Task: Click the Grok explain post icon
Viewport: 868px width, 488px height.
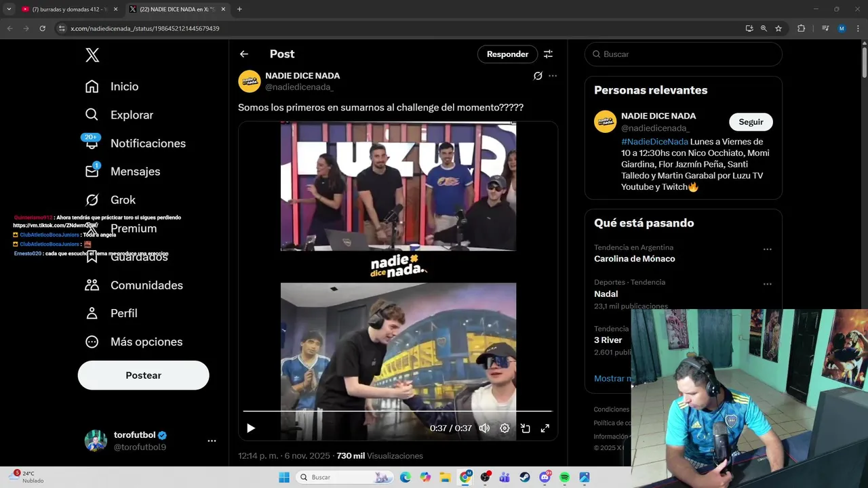Action: (538, 76)
